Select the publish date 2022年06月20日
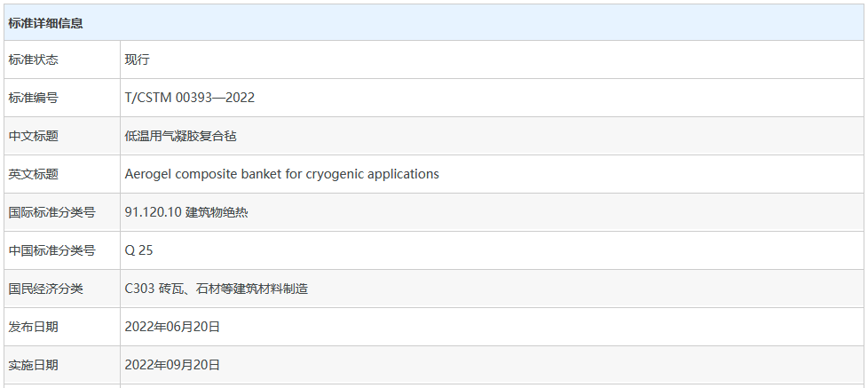This screenshot has height=388, width=868. (x=172, y=327)
